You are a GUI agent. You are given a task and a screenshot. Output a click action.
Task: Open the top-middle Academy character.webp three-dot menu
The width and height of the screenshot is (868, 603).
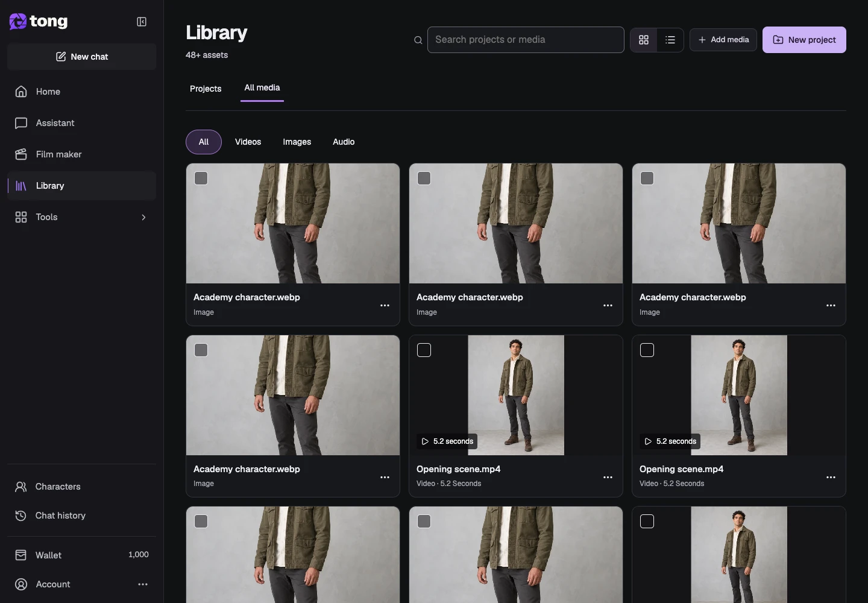coord(608,306)
